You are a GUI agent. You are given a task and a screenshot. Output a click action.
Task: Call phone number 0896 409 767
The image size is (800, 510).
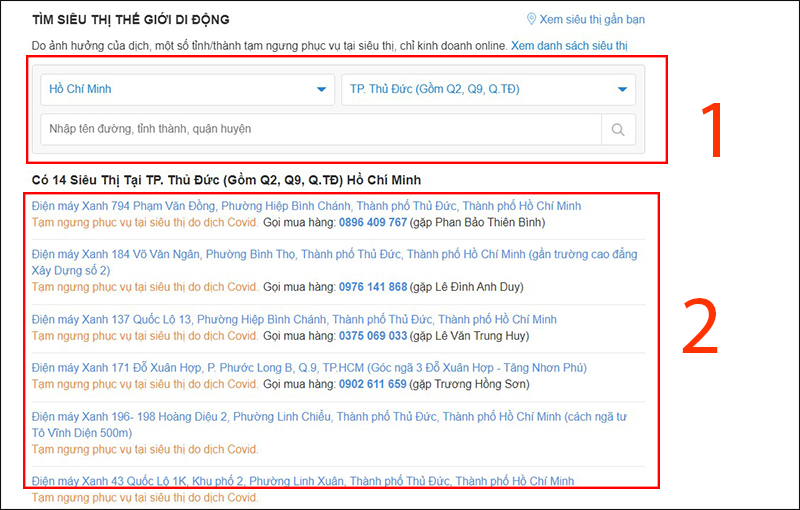372,222
